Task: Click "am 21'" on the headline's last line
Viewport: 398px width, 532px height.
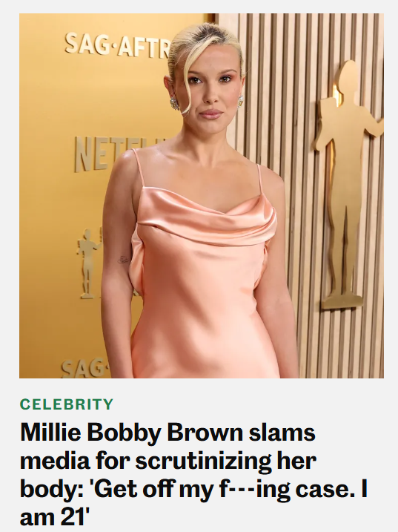Action: (54, 517)
